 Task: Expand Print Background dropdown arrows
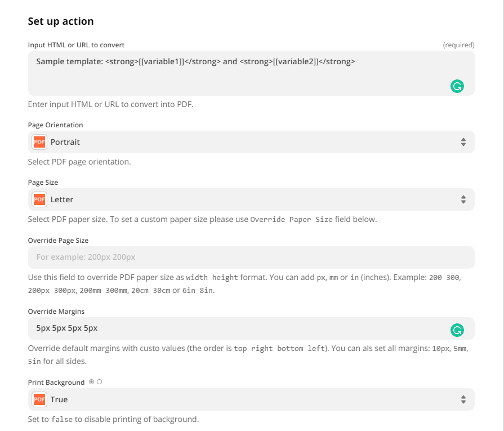463,399
